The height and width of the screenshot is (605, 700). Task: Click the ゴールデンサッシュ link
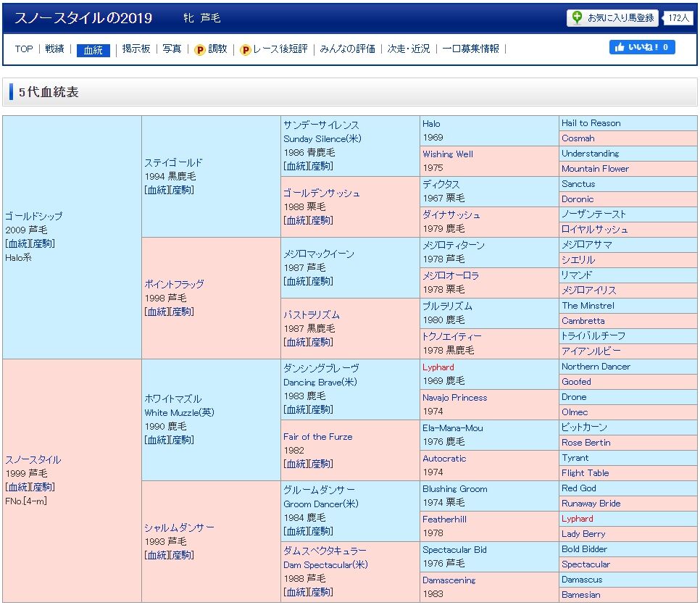coord(322,193)
